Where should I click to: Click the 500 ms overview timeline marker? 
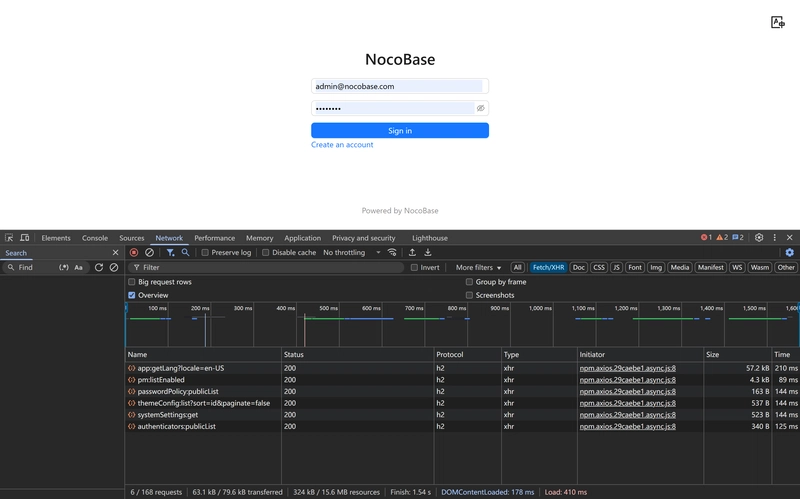click(329, 308)
